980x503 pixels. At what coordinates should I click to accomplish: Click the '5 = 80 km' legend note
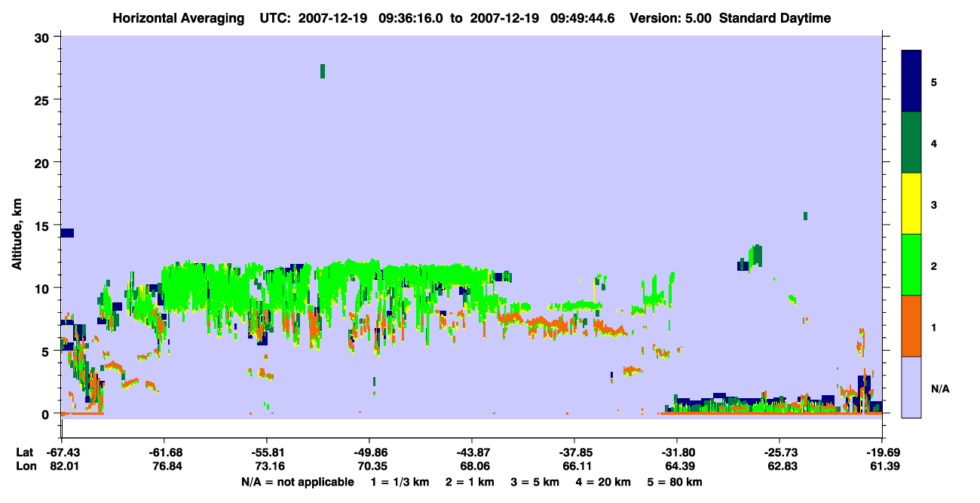(x=675, y=482)
